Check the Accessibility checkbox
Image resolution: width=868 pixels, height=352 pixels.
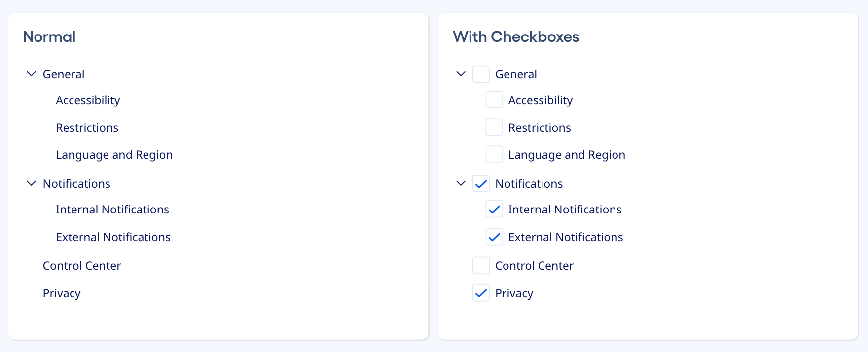point(494,100)
